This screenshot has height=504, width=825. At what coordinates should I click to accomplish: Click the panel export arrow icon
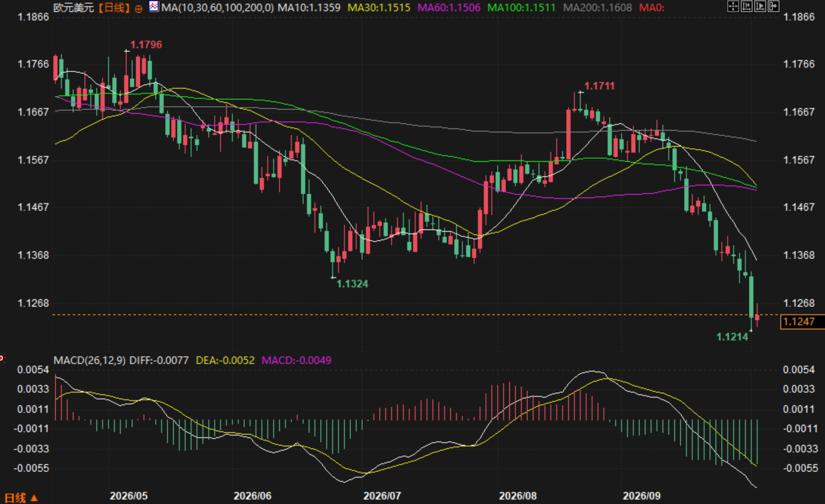pyautogui.click(x=773, y=6)
